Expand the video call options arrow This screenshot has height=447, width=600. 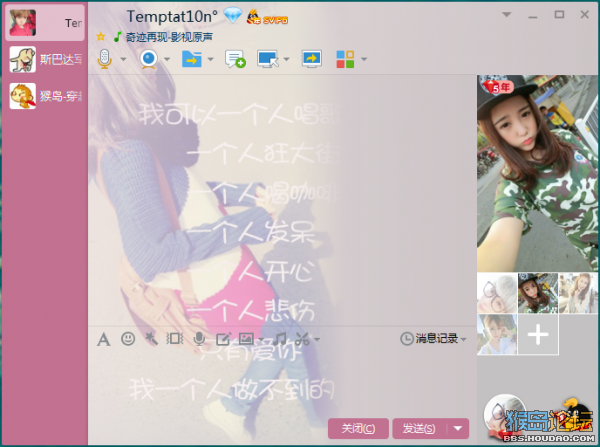tap(167, 59)
